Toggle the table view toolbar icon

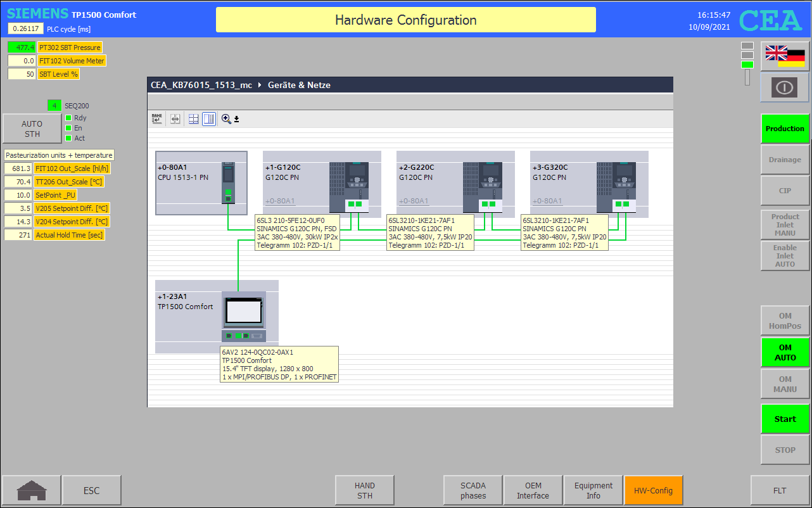click(209, 118)
